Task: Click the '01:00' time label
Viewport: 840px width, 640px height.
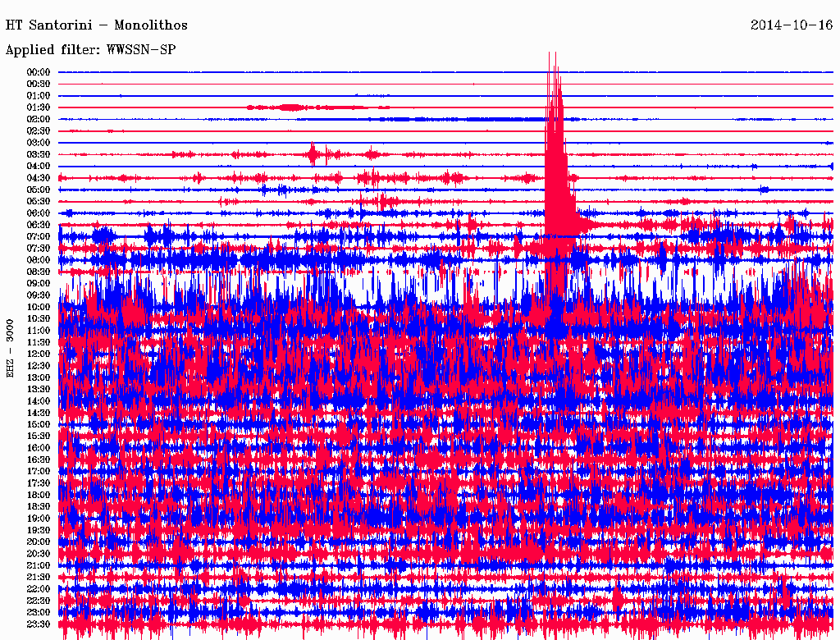Action: [39, 95]
